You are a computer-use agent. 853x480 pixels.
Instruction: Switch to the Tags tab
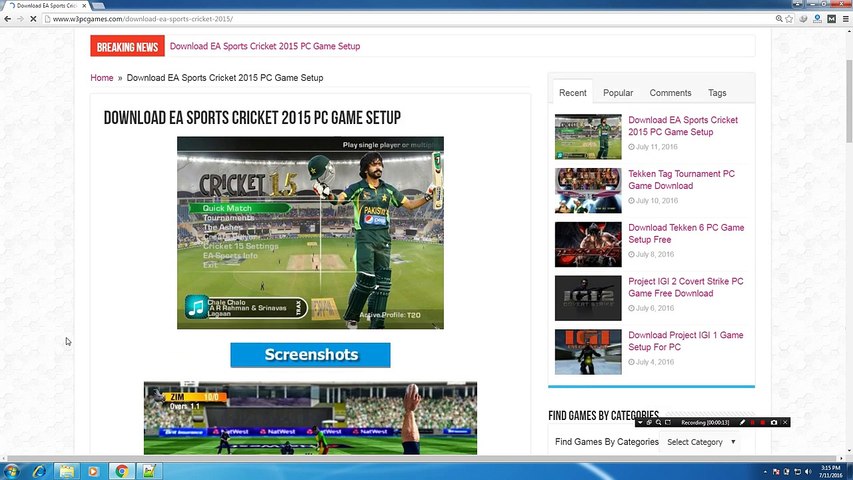717,93
